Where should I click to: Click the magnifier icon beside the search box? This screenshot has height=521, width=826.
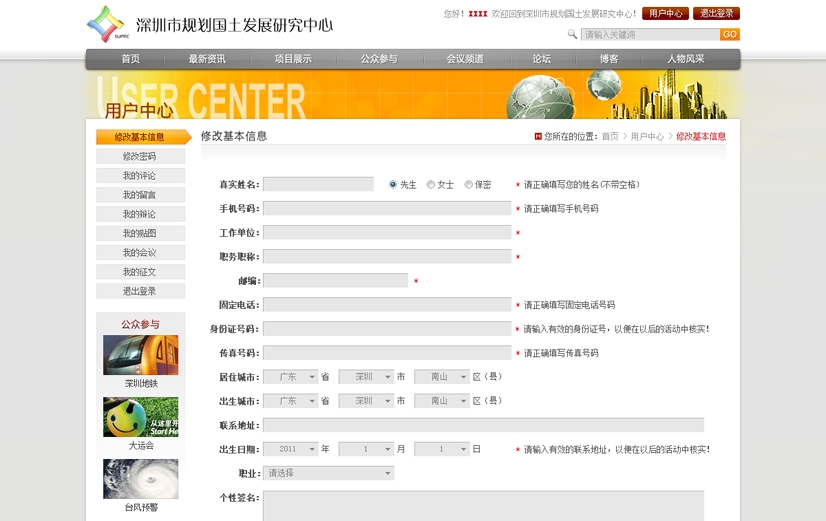pos(572,34)
